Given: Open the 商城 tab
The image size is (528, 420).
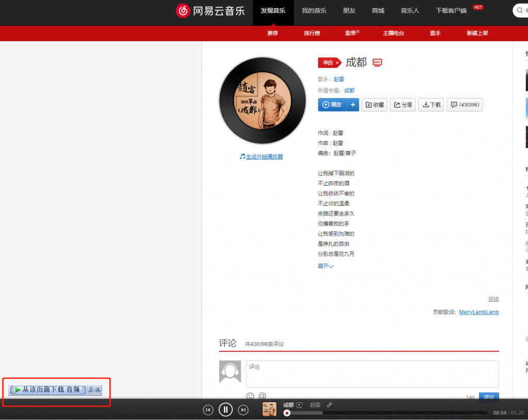Looking at the screenshot, I should click(378, 11).
